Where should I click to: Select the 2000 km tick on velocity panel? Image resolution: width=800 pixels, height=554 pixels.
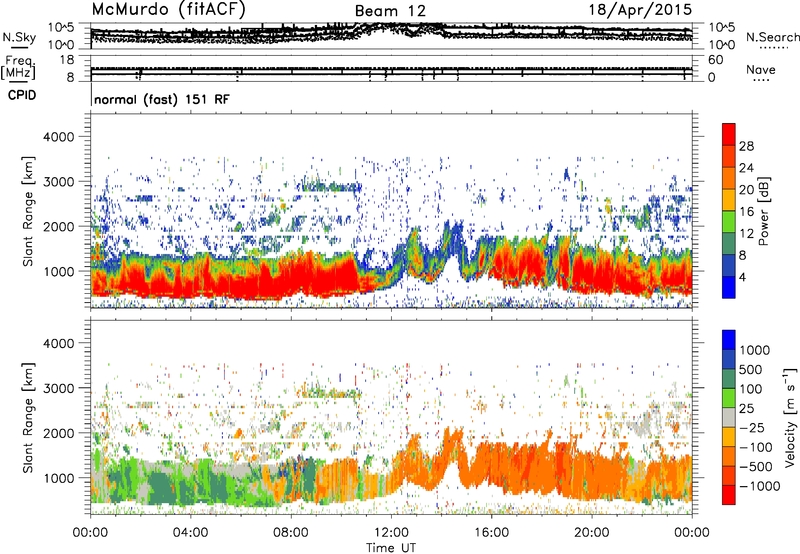click(60, 433)
